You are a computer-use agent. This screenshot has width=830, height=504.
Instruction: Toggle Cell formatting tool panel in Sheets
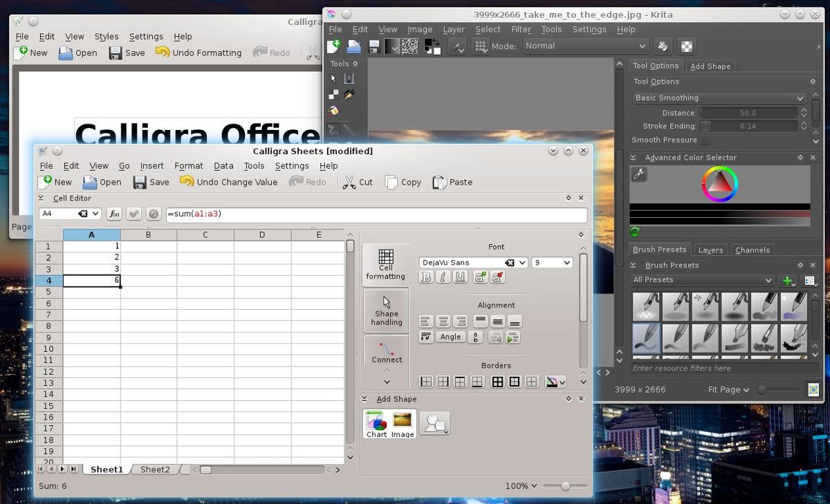(x=385, y=265)
